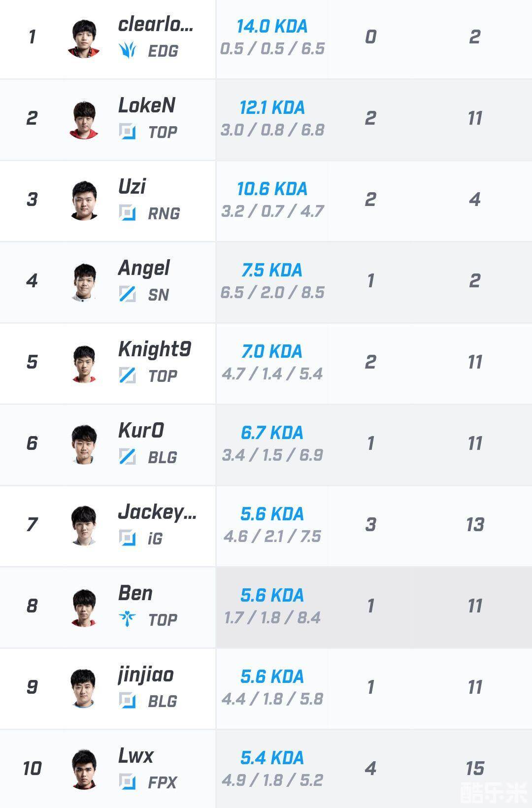Click the role icon next to FPX
Image resolution: width=532 pixels, height=808 pixels.
click(x=127, y=782)
